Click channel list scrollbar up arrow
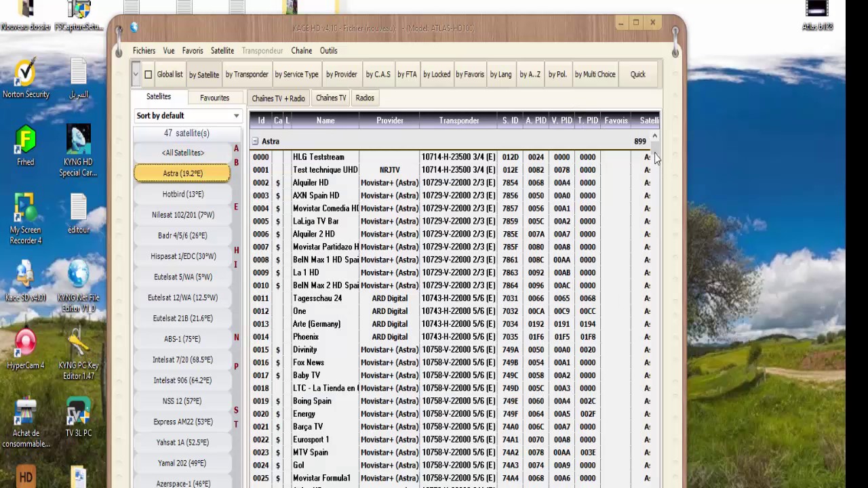The width and height of the screenshot is (868, 488). [654, 136]
